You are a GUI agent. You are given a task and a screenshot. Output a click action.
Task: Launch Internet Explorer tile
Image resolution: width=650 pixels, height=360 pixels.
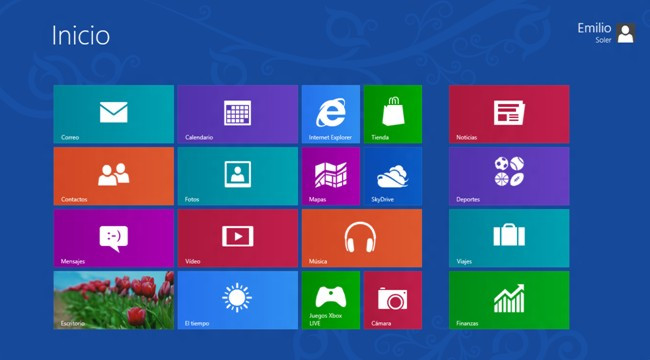pyautogui.click(x=331, y=114)
